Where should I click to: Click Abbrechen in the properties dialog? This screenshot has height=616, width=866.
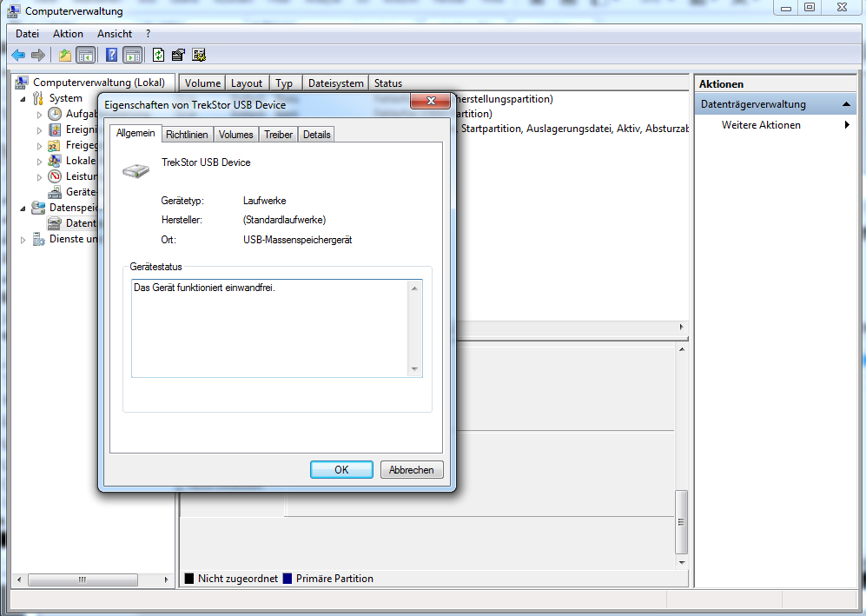[412, 469]
